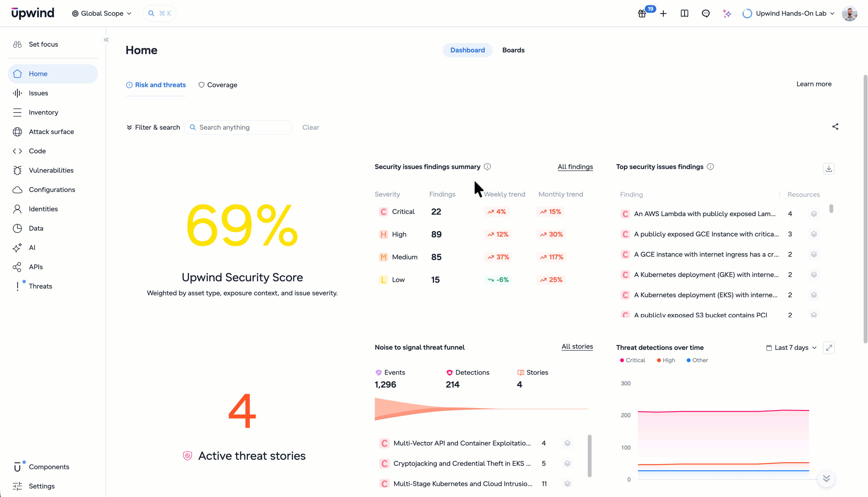Open Settings in sidebar

(x=53, y=486)
